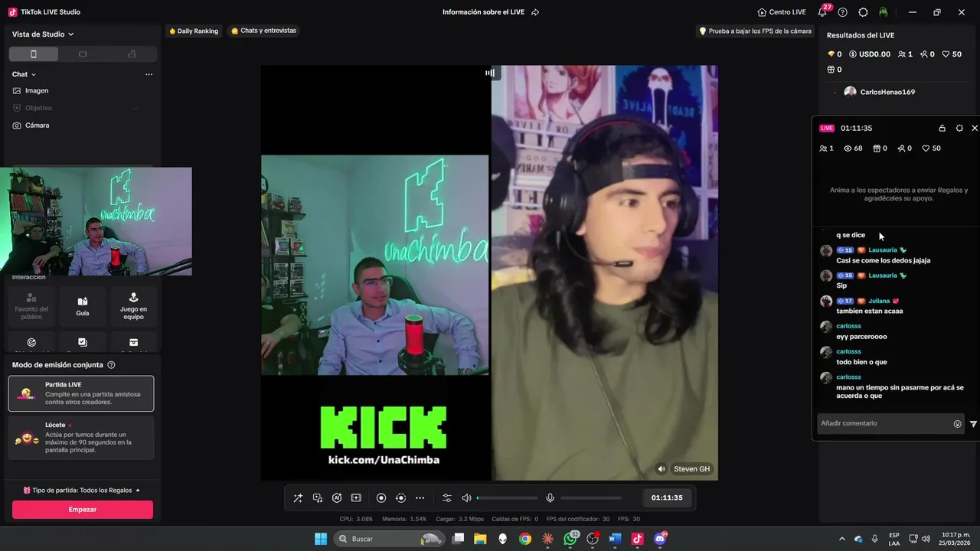Expand the Vista de Studio dropdown

click(x=43, y=34)
